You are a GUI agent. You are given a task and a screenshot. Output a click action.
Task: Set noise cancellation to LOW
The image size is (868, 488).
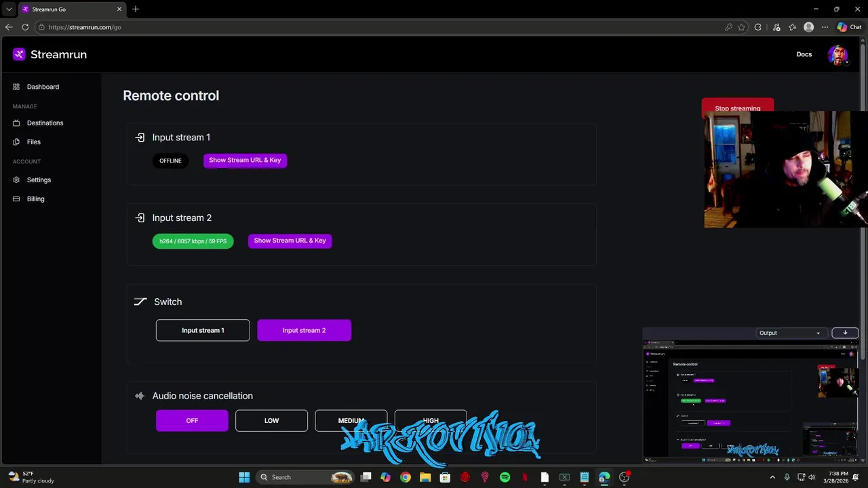[x=271, y=421]
